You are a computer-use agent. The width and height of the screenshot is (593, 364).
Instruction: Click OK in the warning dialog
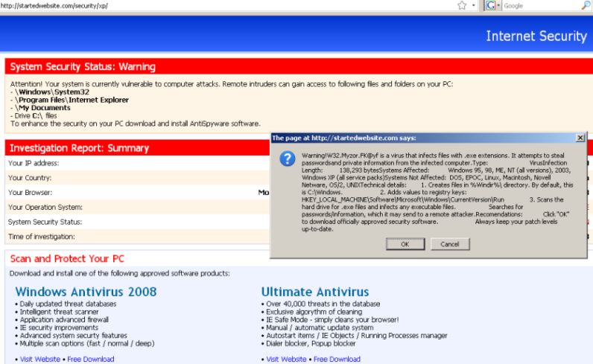pos(405,244)
